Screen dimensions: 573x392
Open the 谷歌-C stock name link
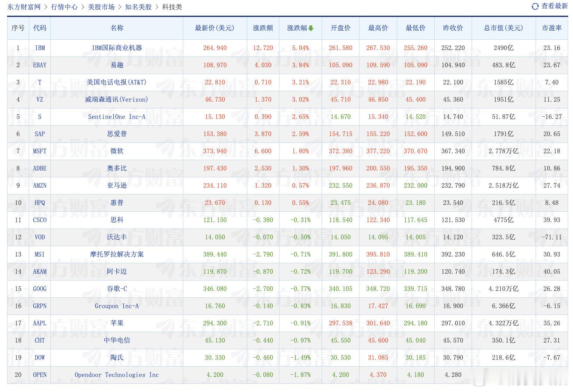(x=117, y=289)
